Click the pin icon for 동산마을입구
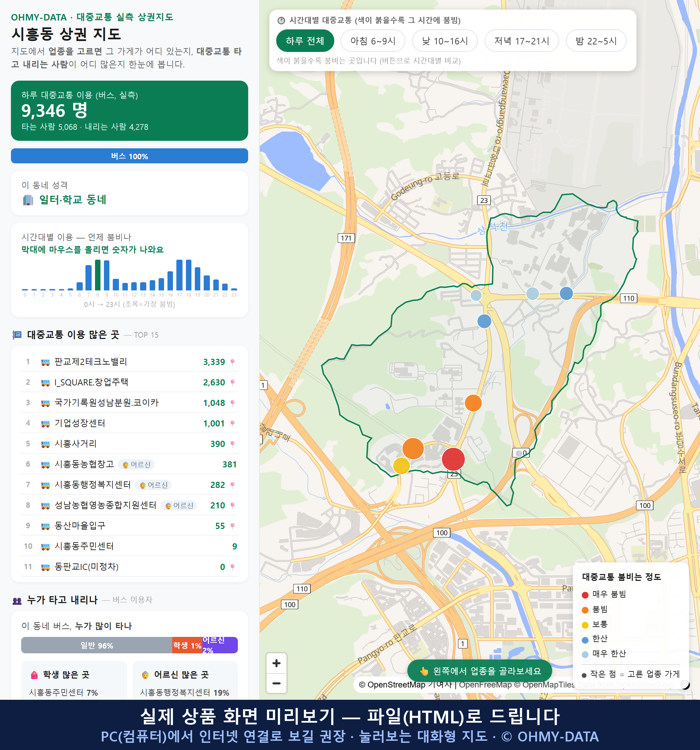 (232, 526)
